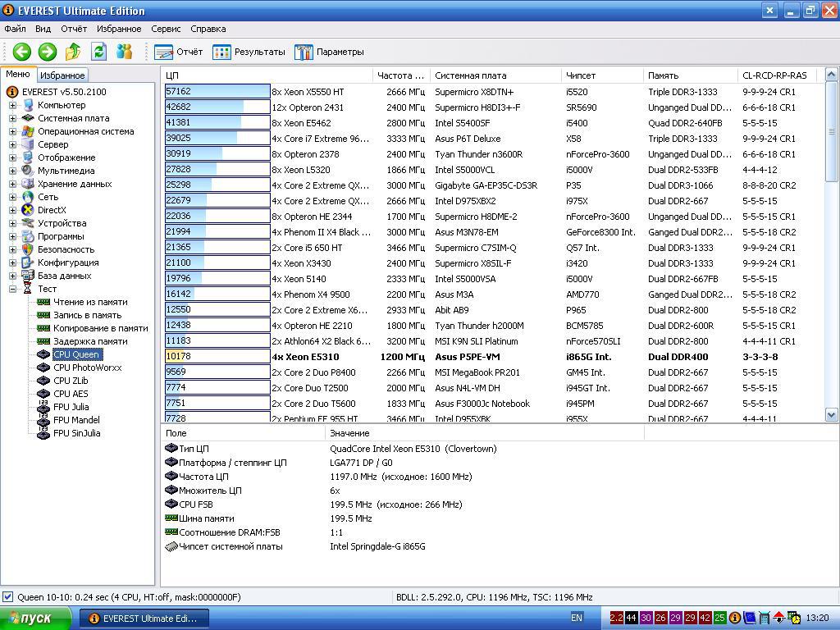Click the green Forward arrow toolbar icon
This screenshot has width=840, height=630.
48,52
